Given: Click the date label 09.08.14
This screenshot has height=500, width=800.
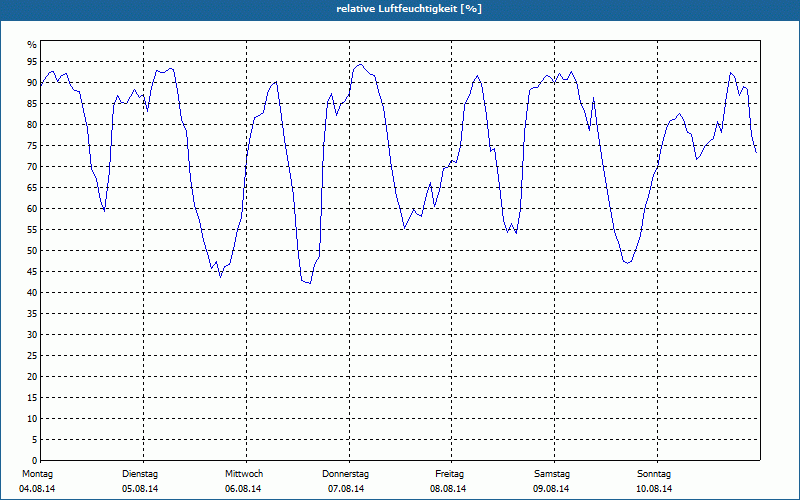Looking at the screenshot, I should click(x=551, y=489).
